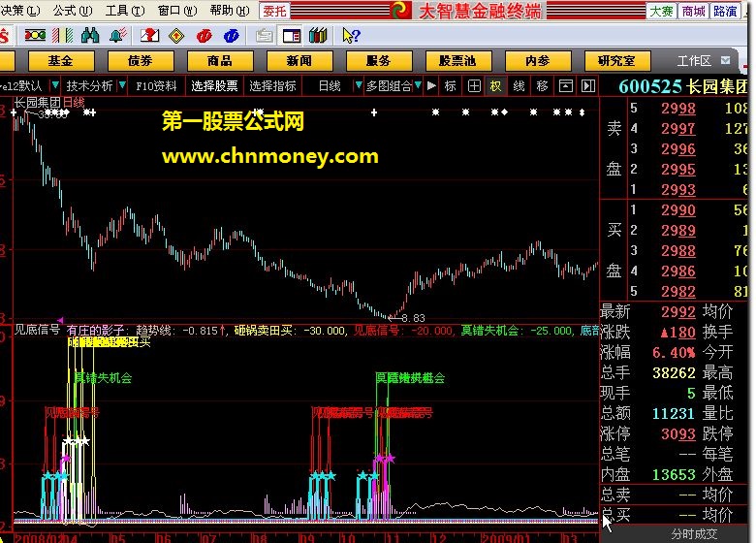
Task: Open the 帮助 menu
Action: click(x=230, y=11)
